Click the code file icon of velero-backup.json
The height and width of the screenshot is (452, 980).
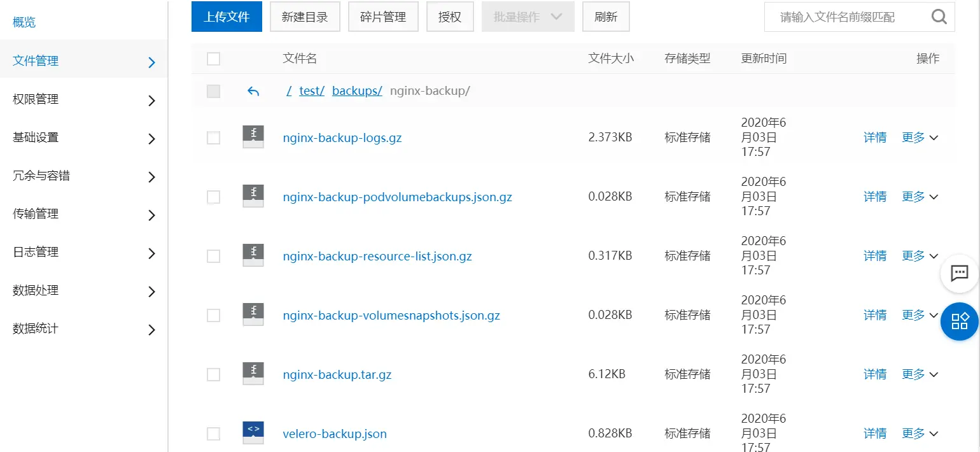(x=253, y=433)
